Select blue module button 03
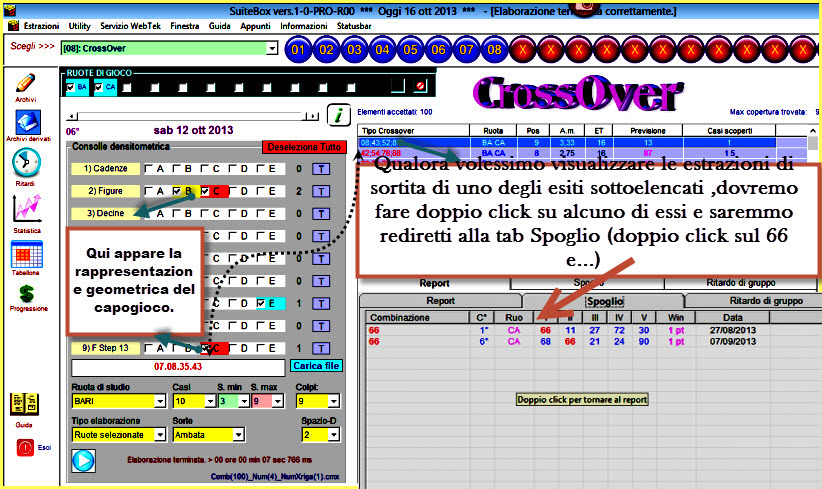The width and height of the screenshot is (822, 489). [x=354, y=50]
